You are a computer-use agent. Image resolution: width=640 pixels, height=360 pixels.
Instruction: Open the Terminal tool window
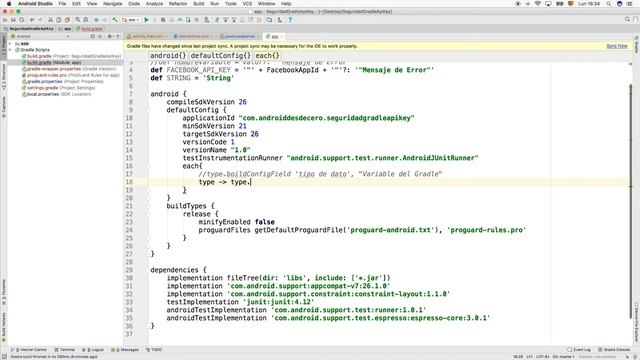pos(65,350)
